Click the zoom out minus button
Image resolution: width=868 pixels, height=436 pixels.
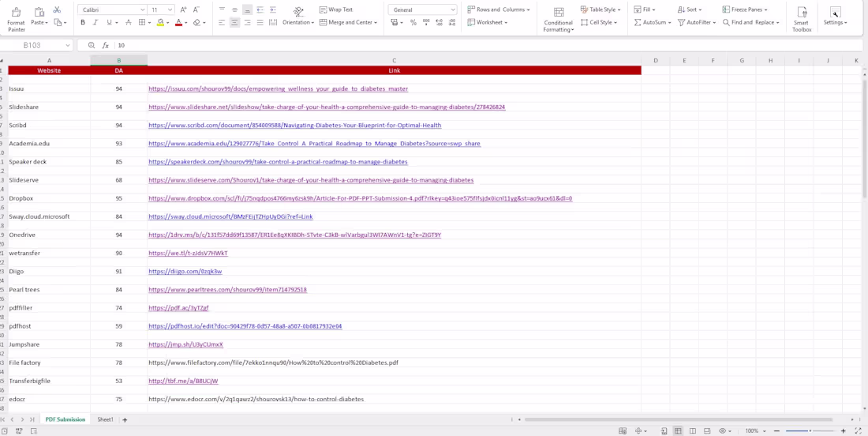(x=776, y=430)
